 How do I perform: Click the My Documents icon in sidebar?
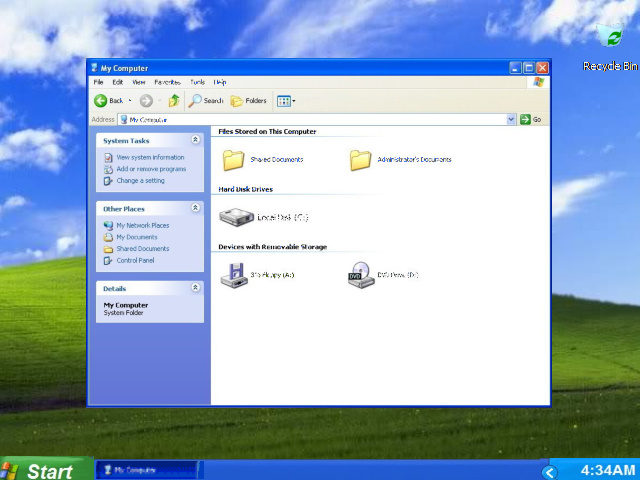108,237
